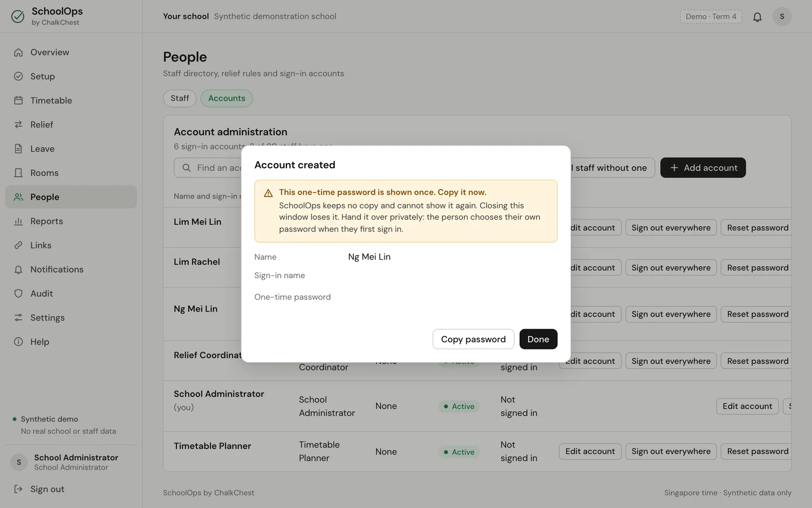Sign out of SchoolOps
This screenshot has width=812, height=508.
coord(71,489)
